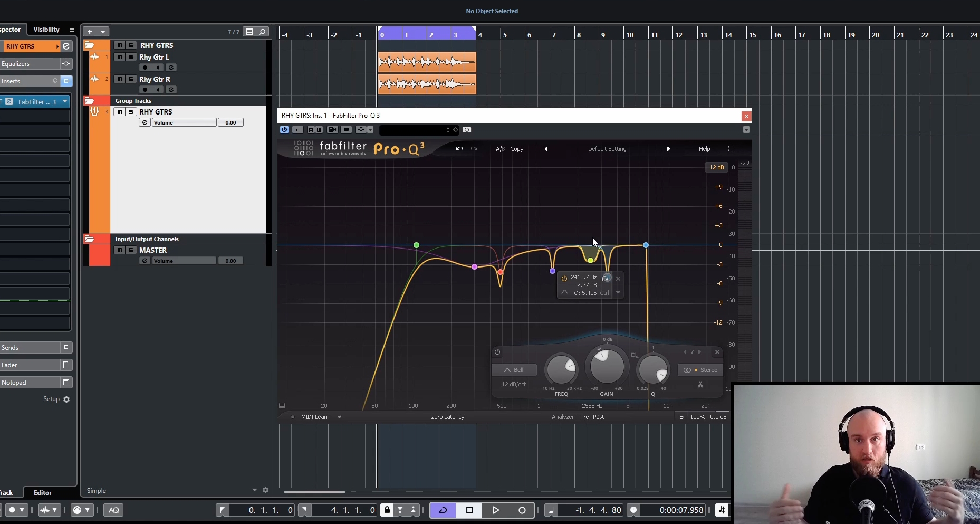Open the Help menu in Pro-Q 3

click(704, 149)
